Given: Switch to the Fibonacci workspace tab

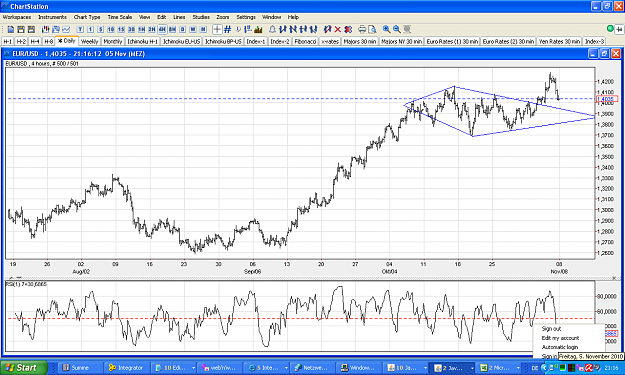Looking at the screenshot, I should tap(305, 41).
